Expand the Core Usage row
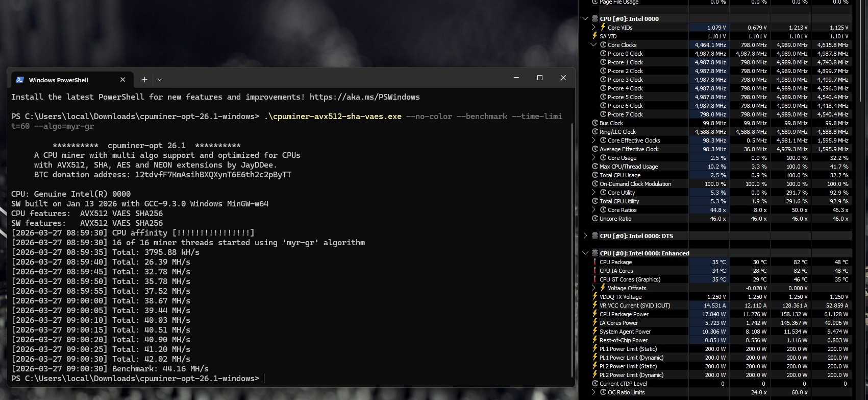The width and height of the screenshot is (868, 400). click(593, 158)
